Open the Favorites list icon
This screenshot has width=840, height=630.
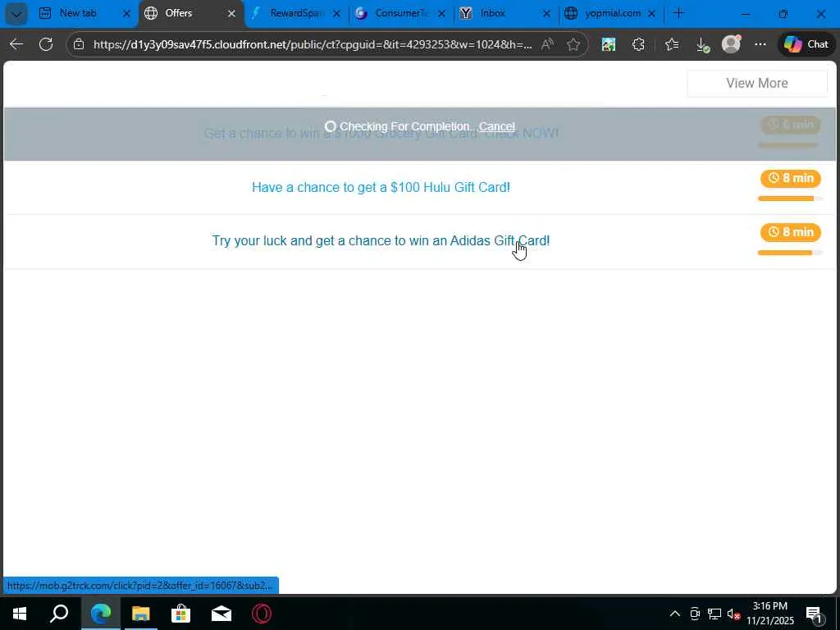pyautogui.click(x=671, y=44)
